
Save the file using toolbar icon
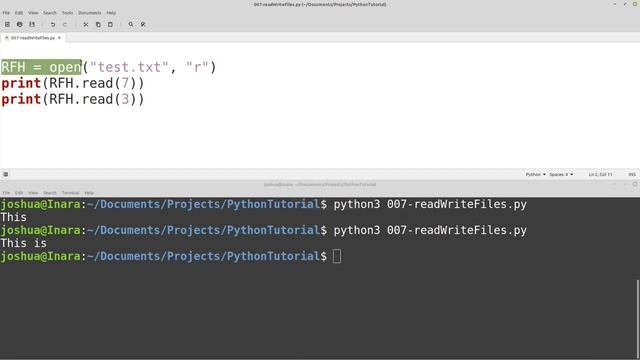[32, 24]
